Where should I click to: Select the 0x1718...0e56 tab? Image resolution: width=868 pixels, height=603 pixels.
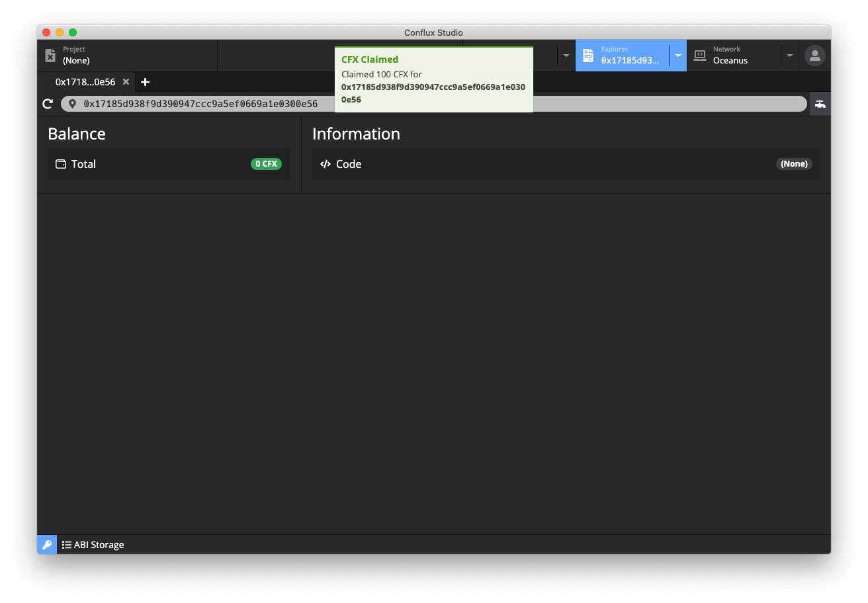point(85,82)
